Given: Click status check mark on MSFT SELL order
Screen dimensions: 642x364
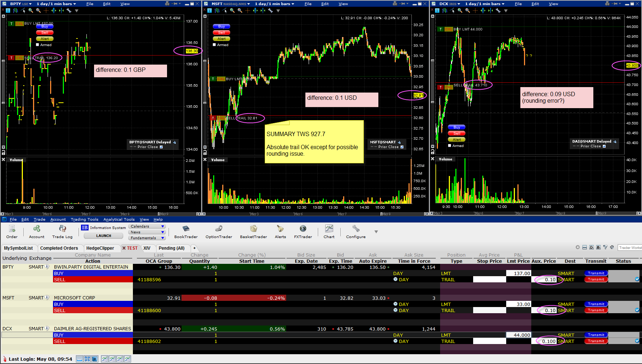Looking at the screenshot, I should (x=637, y=310).
